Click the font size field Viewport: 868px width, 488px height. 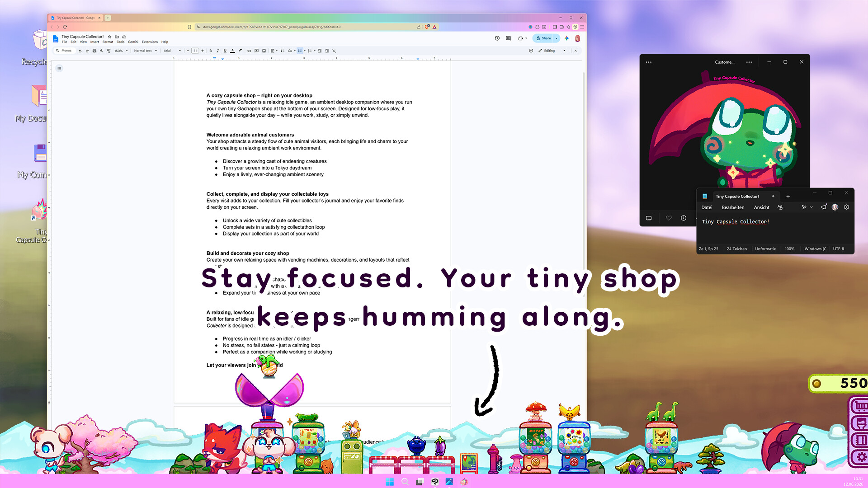[195, 51]
